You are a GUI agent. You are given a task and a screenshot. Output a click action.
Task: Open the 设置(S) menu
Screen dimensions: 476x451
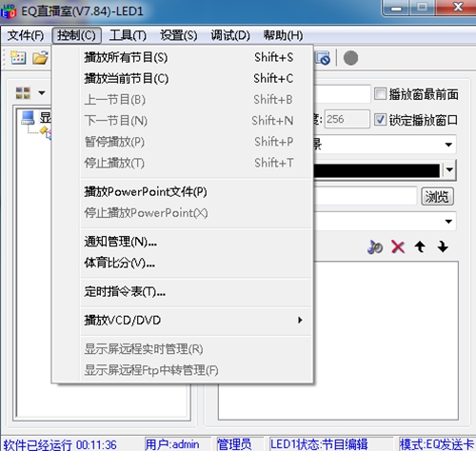coord(179,35)
